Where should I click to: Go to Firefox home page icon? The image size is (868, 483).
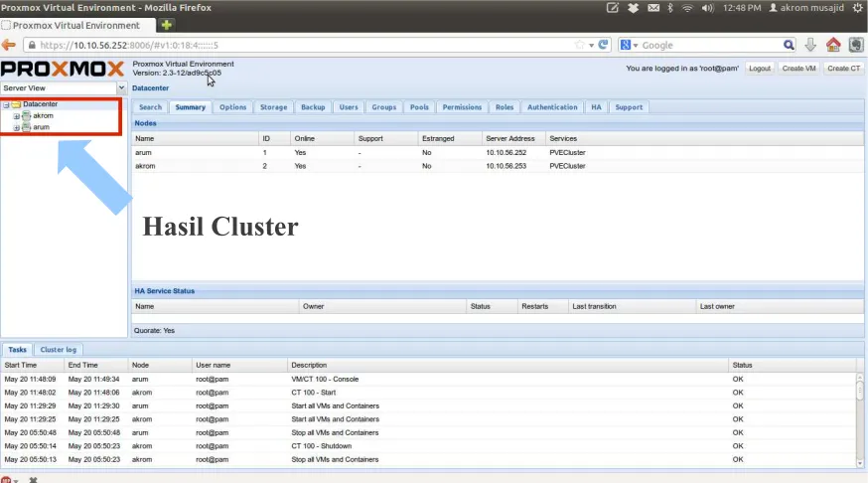833,45
